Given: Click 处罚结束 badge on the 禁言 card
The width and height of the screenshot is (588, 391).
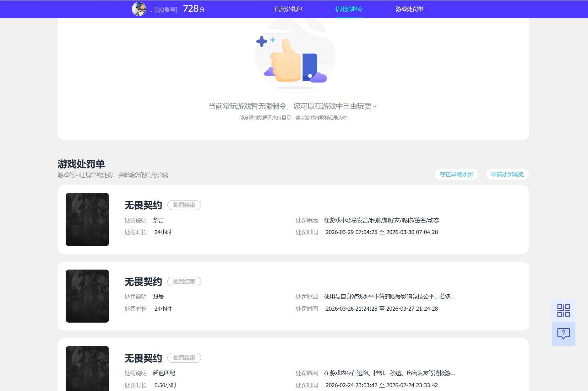Looking at the screenshot, I should pos(184,205).
